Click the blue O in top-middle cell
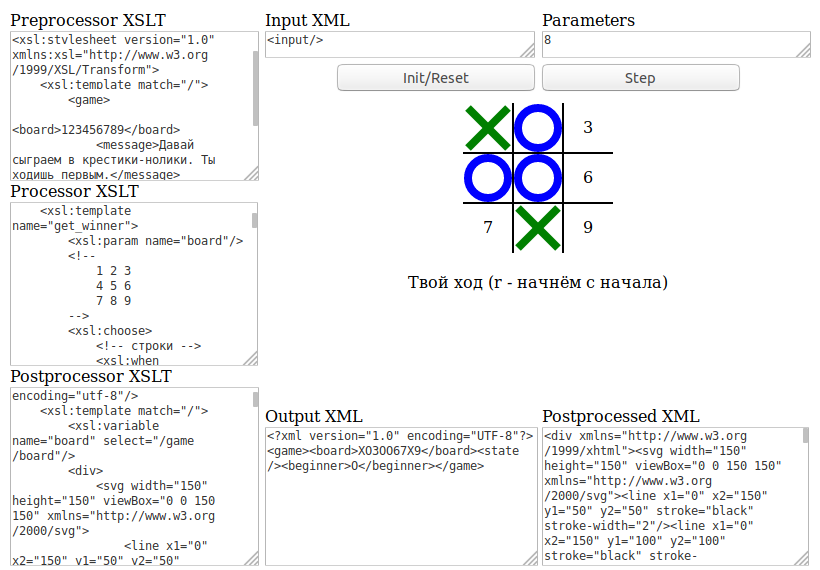The image size is (820, 570). coord(538,128)
